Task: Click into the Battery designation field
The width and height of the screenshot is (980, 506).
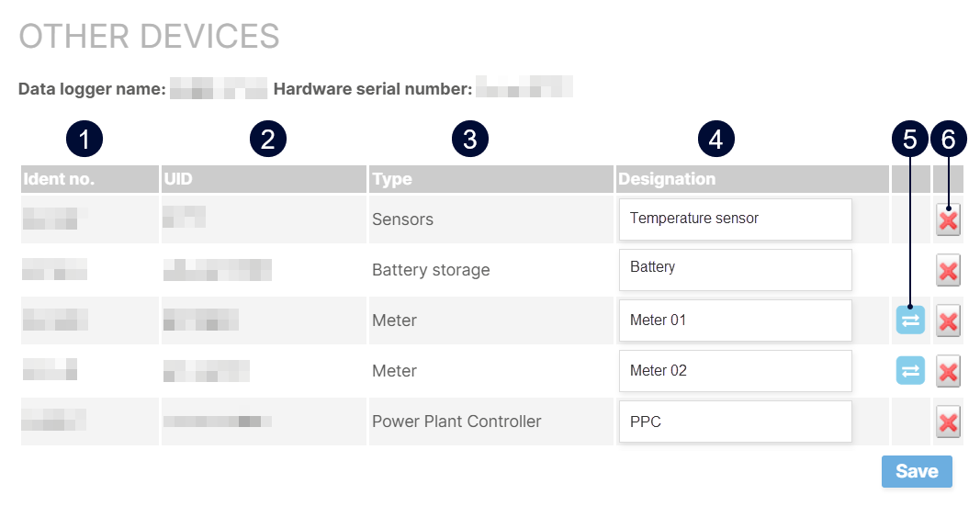Action: (x=735, y=269)
